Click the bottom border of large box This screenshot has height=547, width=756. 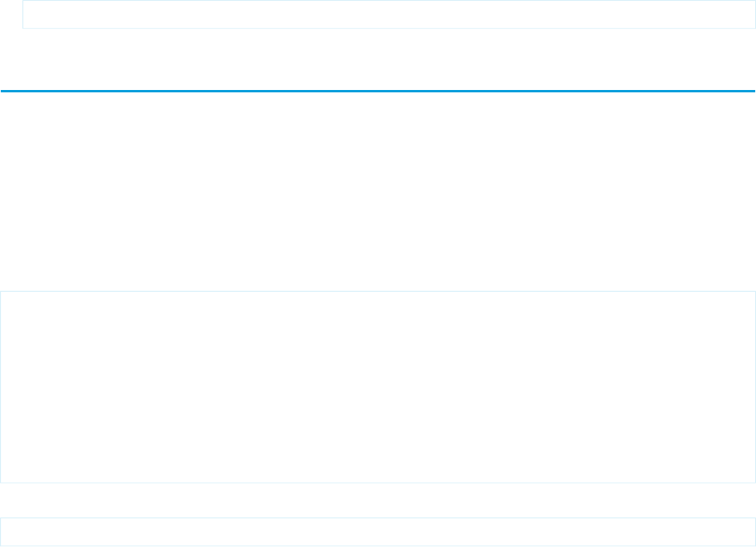[x=378, y=482]
